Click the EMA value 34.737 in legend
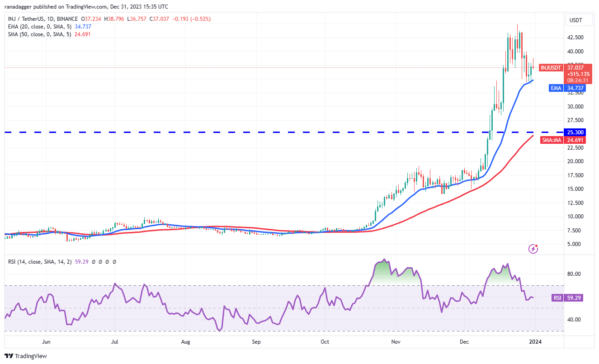 pyautogui.click(x=82, y=27)
